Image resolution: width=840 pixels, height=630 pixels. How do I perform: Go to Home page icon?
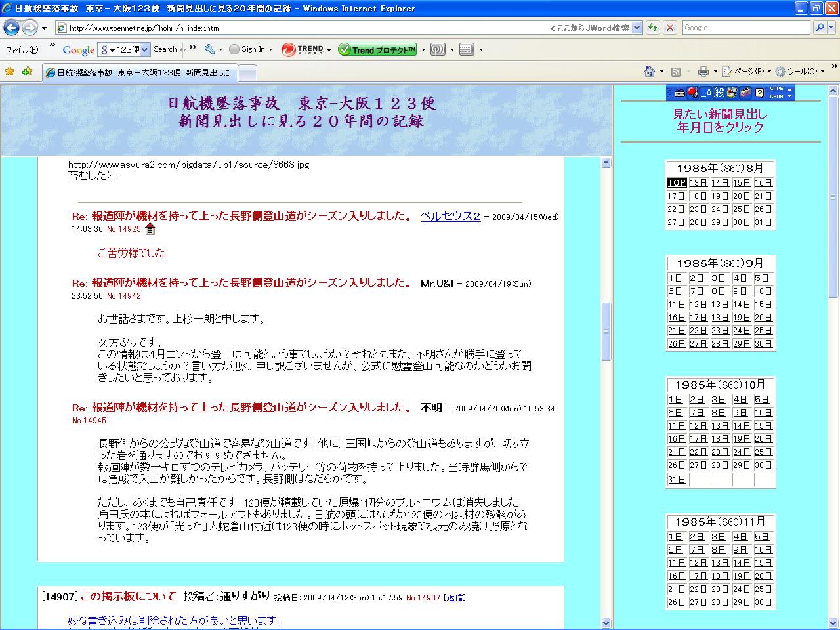tap(650, 72)
